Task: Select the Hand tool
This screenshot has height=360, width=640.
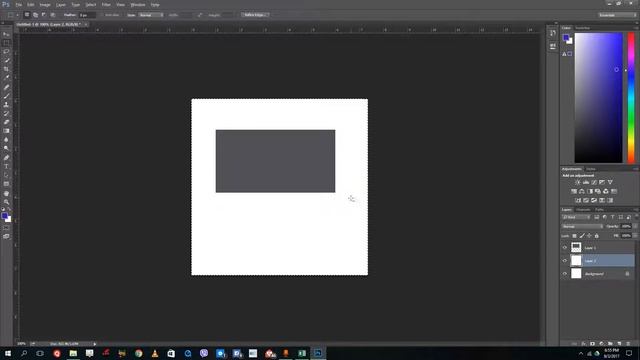Action: 6,193
